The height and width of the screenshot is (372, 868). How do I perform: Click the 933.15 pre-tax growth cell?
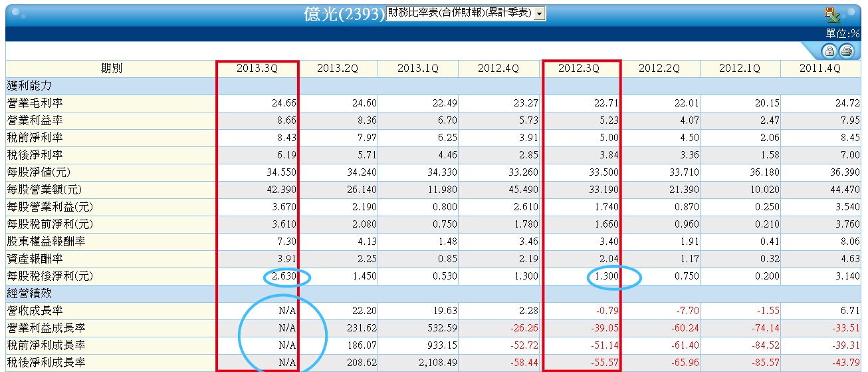point(442,345)
